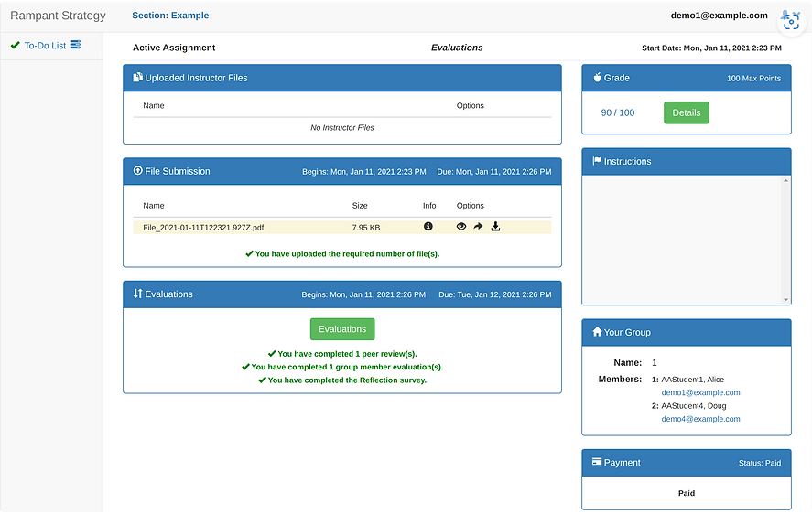Download the uploaded PDF file
This screenshot has height=514, width=812.
pyautogui.click(x=495, y=227)
